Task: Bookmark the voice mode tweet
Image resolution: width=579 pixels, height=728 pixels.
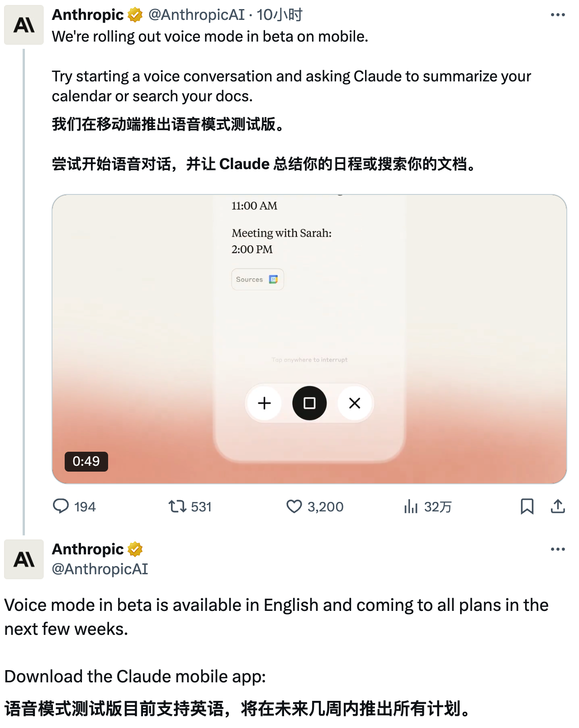Action: point(527,506)
